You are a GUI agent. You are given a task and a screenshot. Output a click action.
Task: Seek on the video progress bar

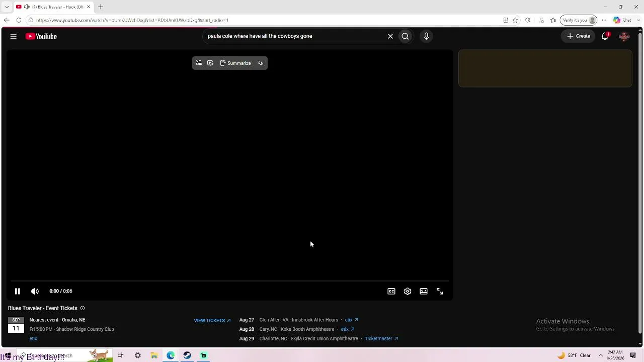click(229, 281)
